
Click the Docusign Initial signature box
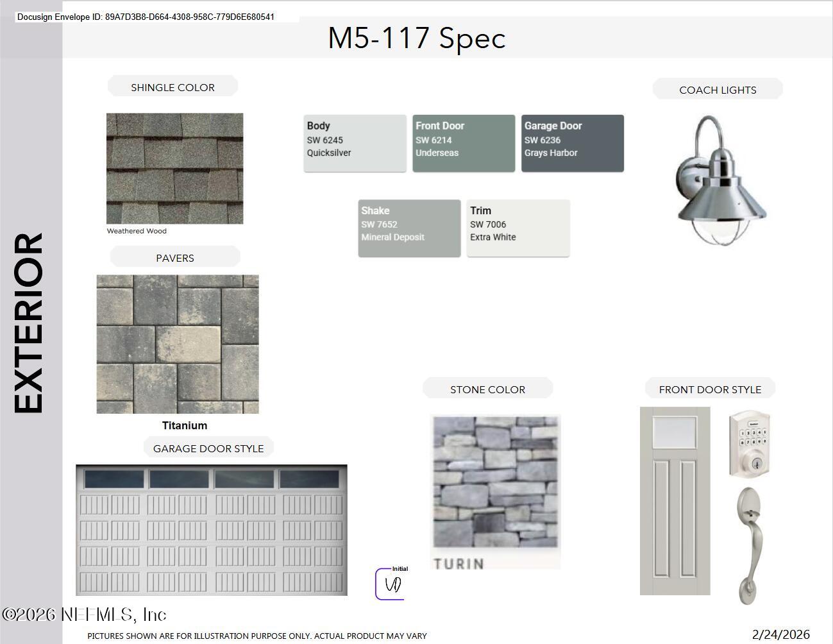pos(391,584)
